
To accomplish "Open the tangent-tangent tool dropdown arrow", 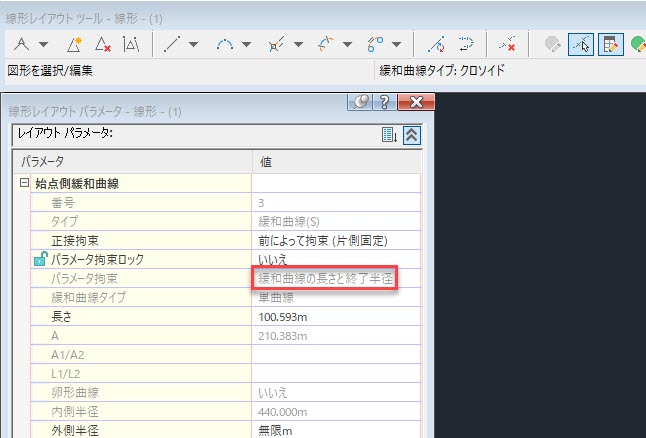I will (44, 44).
